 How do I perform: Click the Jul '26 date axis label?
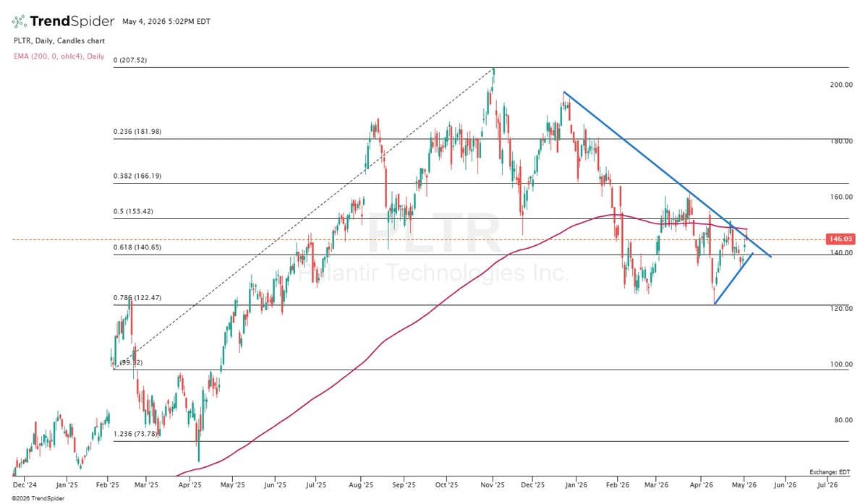coord(827,486)
